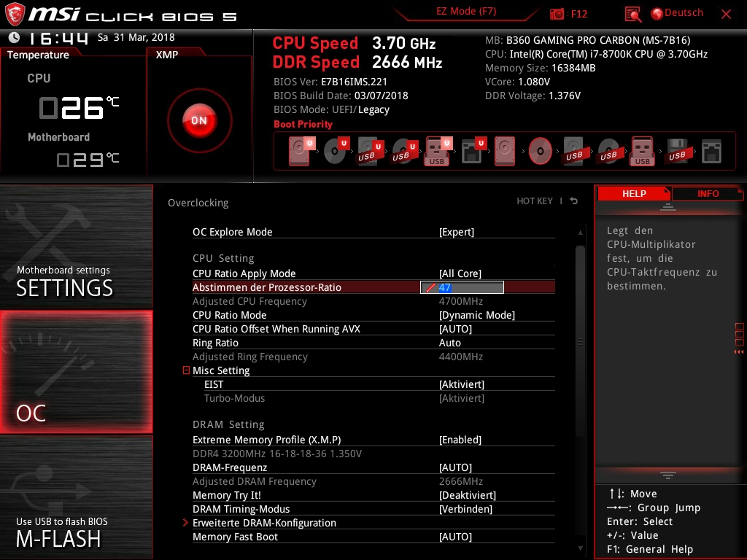Click the settings list scrollbar thumb
The image size is (747, 560).
[580, 341]
